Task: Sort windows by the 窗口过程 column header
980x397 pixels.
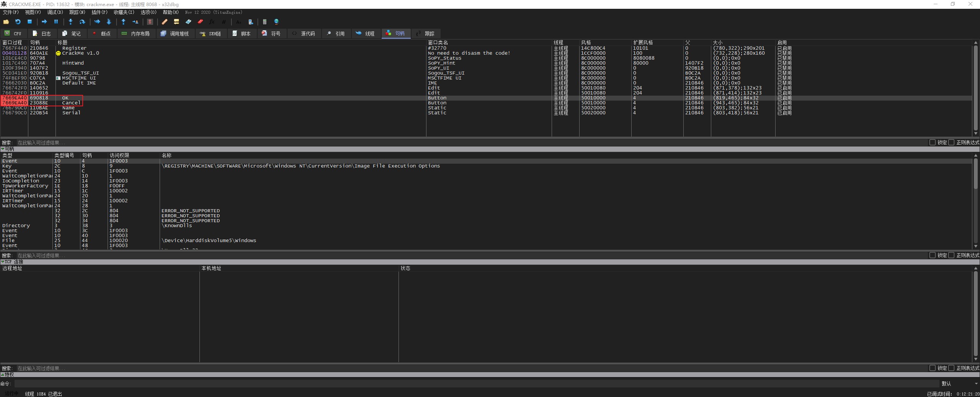Action: click(x=14, y=42)
